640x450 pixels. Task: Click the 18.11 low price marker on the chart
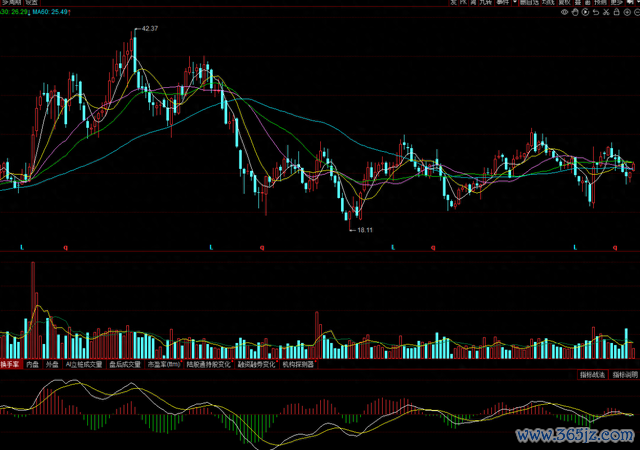pyautogui.click(x=362, y=230)
